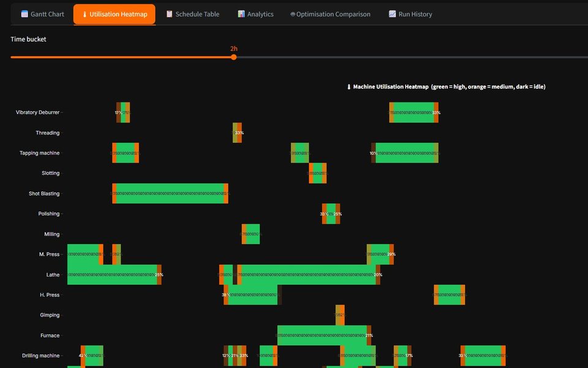The image size is (588, 368).
Task: Click the 17% cell in Drilling machine row
Action: click(x=409, y=356)
